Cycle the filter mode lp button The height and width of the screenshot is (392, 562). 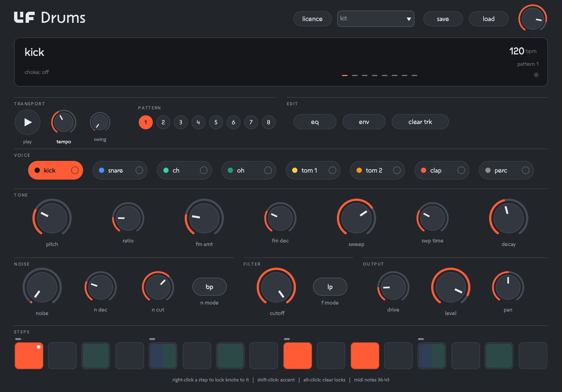click(330, 287)
